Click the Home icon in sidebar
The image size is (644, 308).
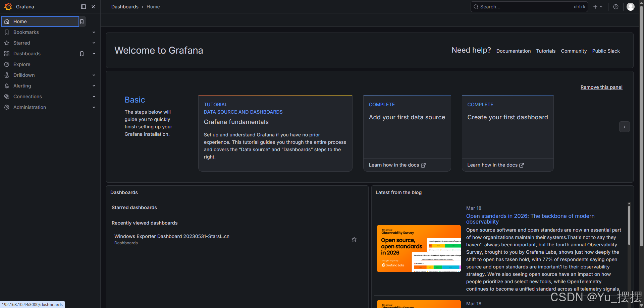pos(7,21)
